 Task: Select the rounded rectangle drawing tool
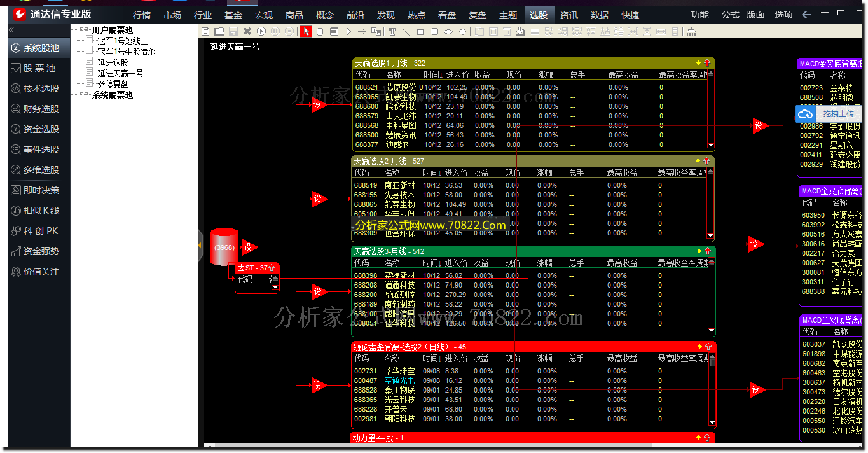434,31
